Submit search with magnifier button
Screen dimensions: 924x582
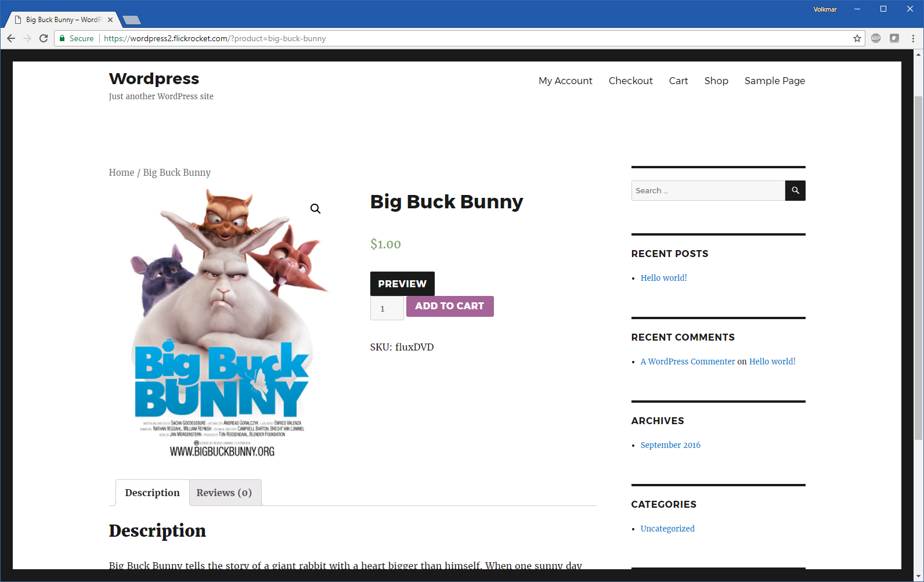tap(795, 190)
